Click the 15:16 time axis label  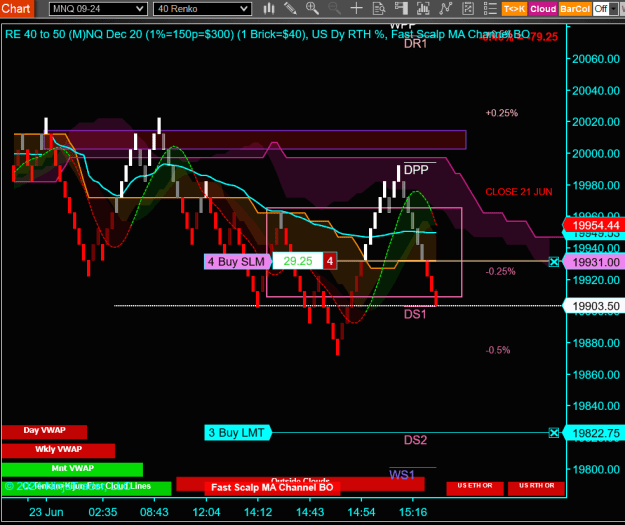413,512
